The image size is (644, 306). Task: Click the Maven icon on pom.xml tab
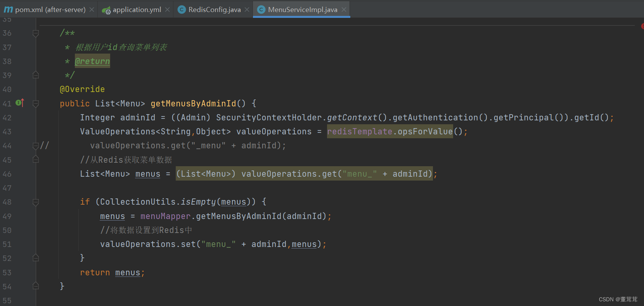8,9
